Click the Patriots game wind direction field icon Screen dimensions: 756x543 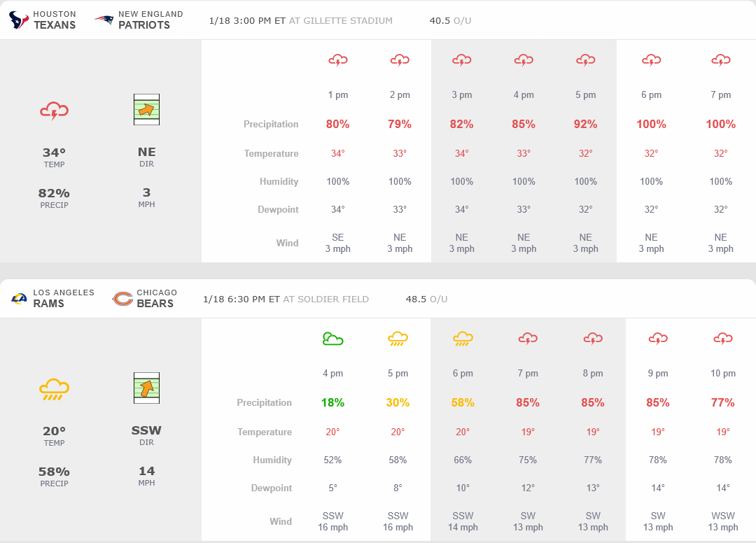146,110
